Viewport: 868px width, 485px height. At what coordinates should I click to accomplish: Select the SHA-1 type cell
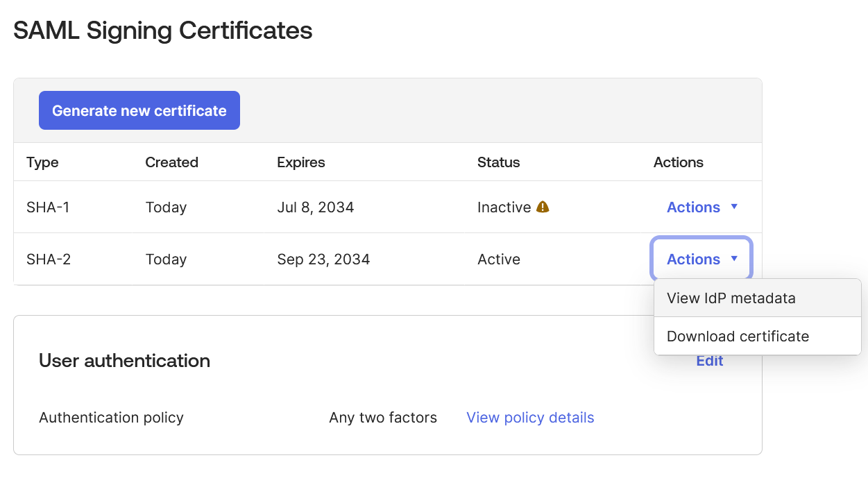(48, 207)
